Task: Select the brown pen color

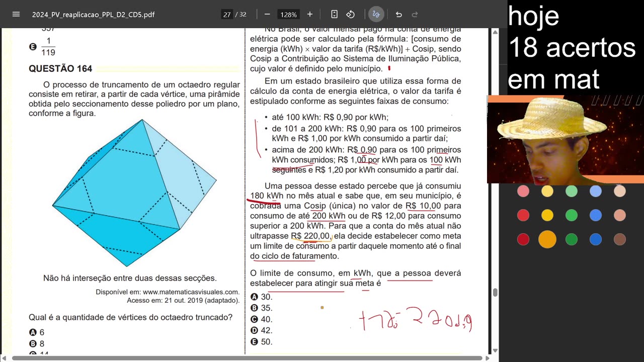Action: pyautogui.click(x=620, y=239)
